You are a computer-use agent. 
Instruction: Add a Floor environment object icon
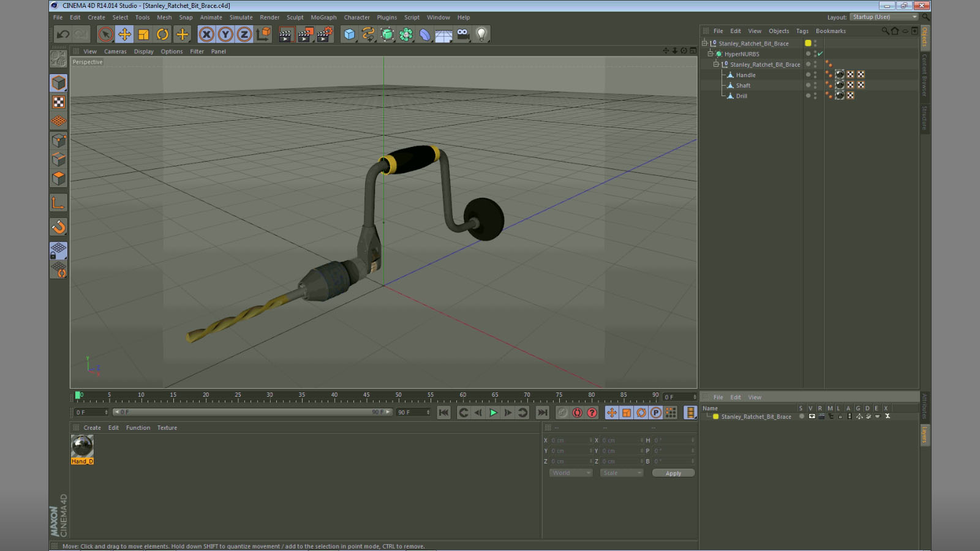click(x=444, y=34)
